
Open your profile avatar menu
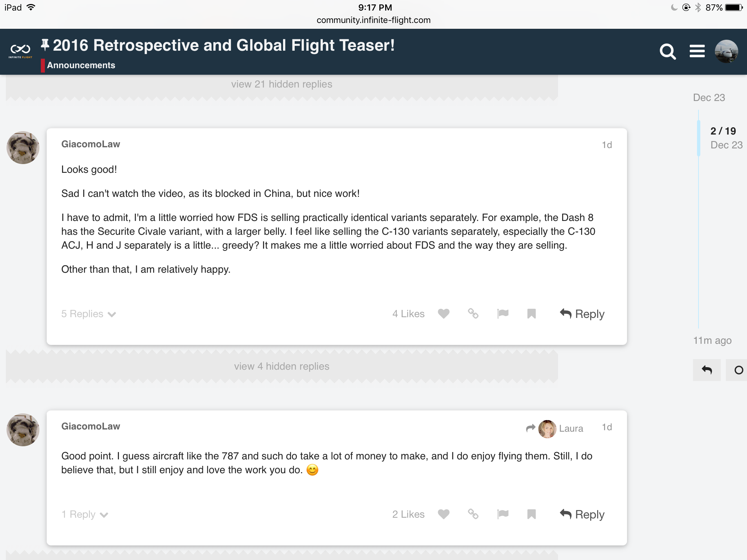pos(726,51)
